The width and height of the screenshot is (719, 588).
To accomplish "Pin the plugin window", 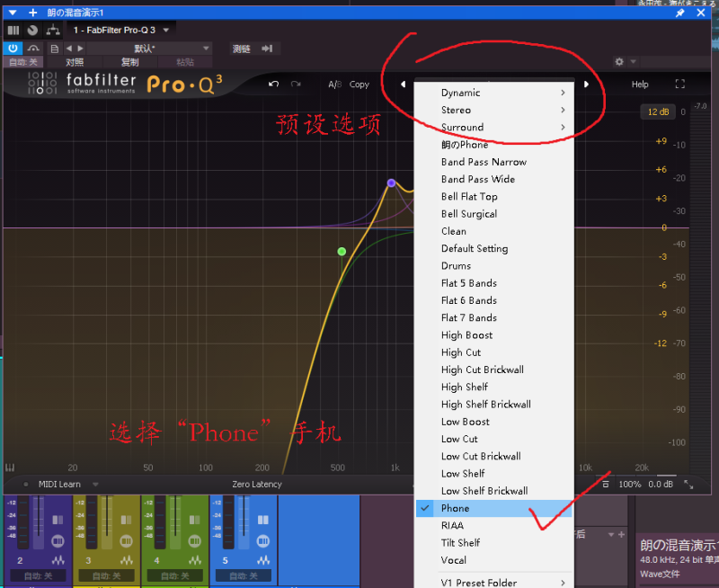I will [x=679, y=13].
